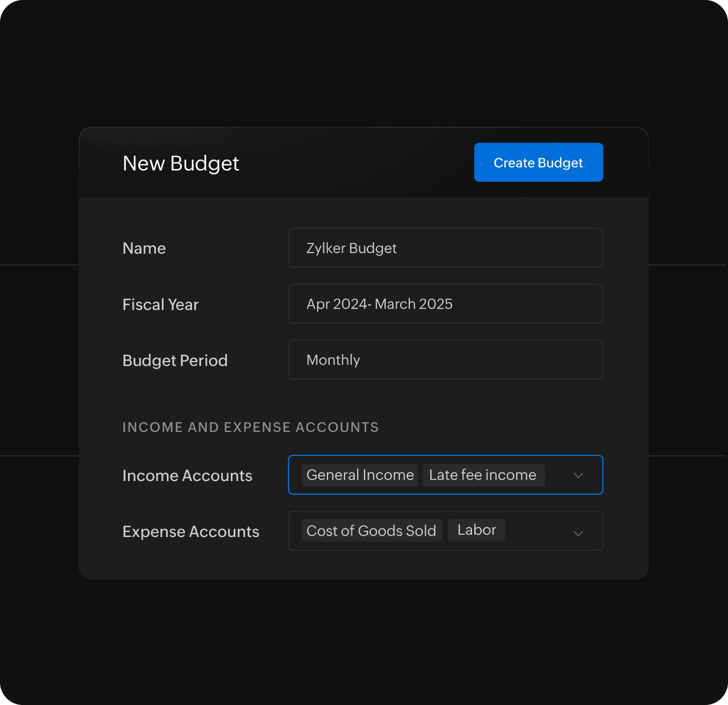Viewport: 728px width, 705px height.
Task: Click blank space after the Labor tag
Action: (x=537, y=531)
